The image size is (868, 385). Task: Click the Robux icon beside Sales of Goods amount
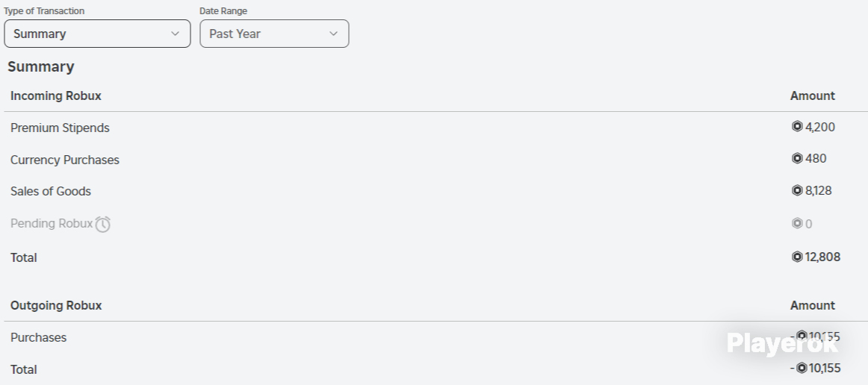click(x=797, y=190)
